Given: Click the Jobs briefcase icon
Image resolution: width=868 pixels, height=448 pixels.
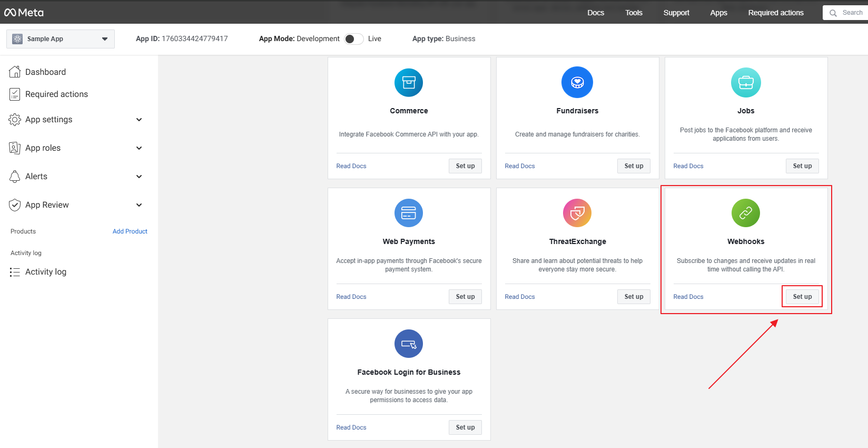Looking at the screenshot, I should tap(746, 83).
